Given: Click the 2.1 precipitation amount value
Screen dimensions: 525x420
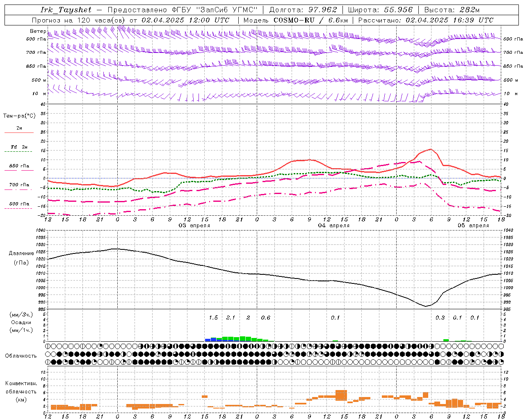Looking at the screenshot, I should point(231,317).
